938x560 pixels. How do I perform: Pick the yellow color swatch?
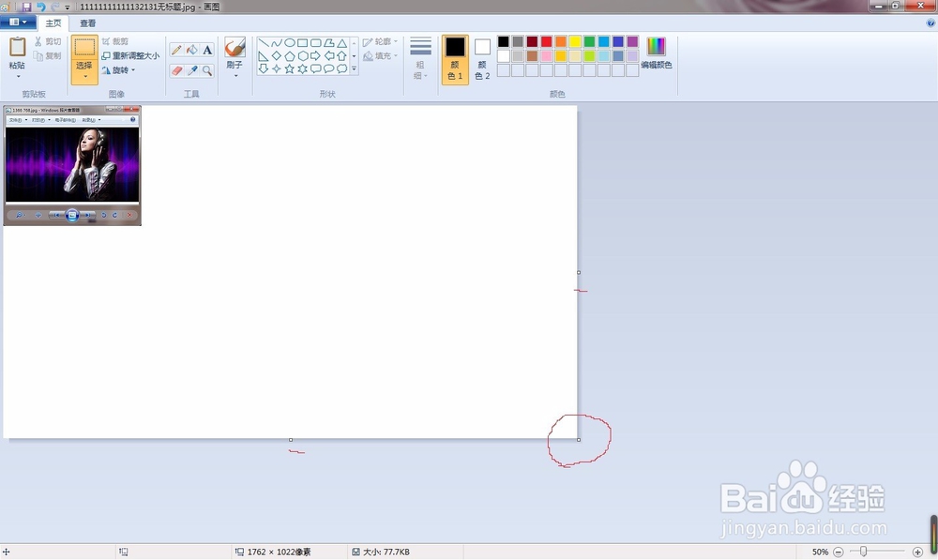576,41
